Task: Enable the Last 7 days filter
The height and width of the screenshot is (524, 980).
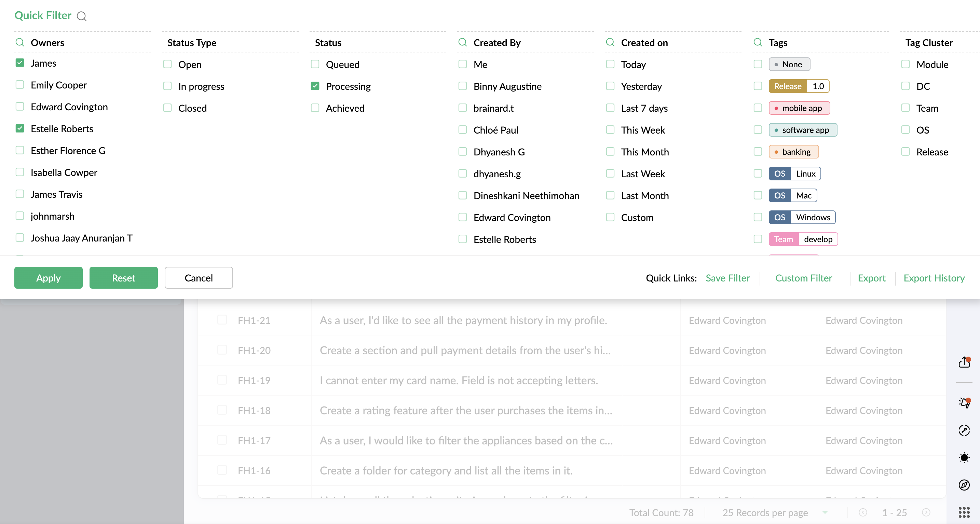Action: [610, 108]
